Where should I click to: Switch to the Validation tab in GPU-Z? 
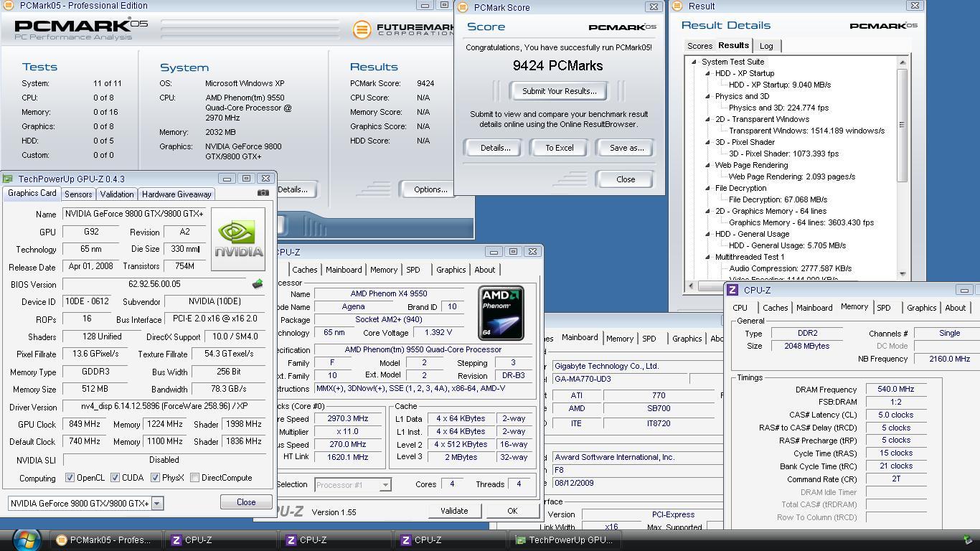[x=117, y=194]
